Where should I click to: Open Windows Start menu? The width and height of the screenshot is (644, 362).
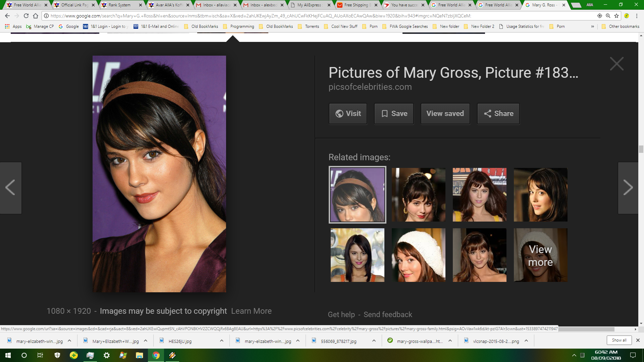8,355
